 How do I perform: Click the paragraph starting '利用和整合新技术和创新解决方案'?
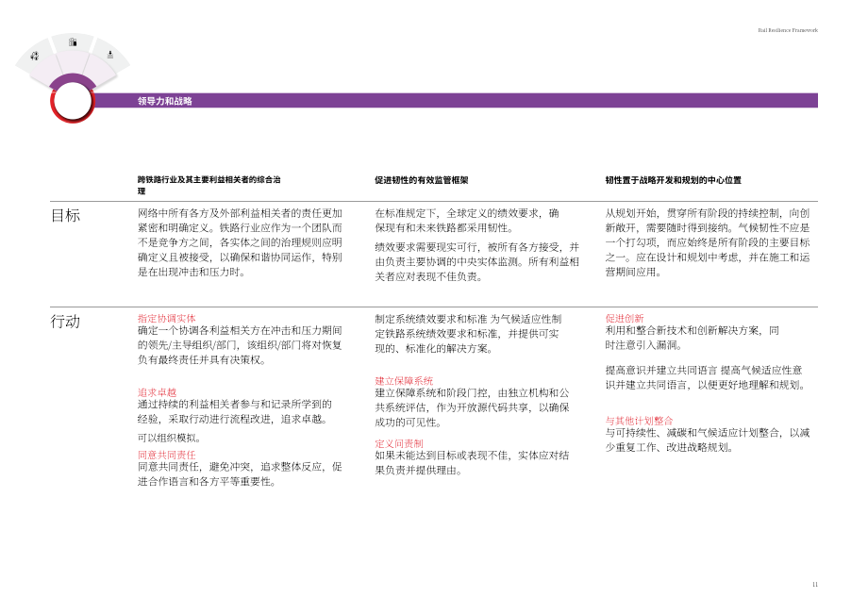(x=692, y=338)
